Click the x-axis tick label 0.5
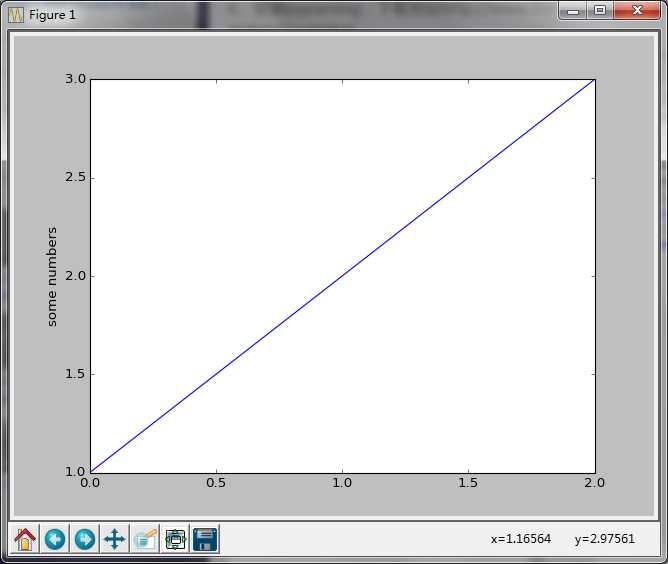The image size is (668, 564). [x=216, y=483]
